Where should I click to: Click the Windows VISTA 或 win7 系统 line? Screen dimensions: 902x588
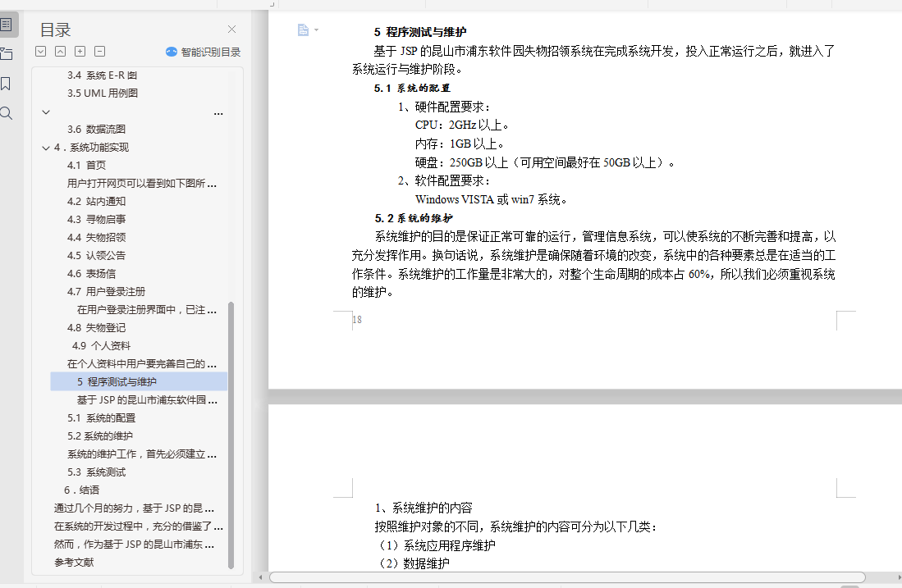(492, 199)
